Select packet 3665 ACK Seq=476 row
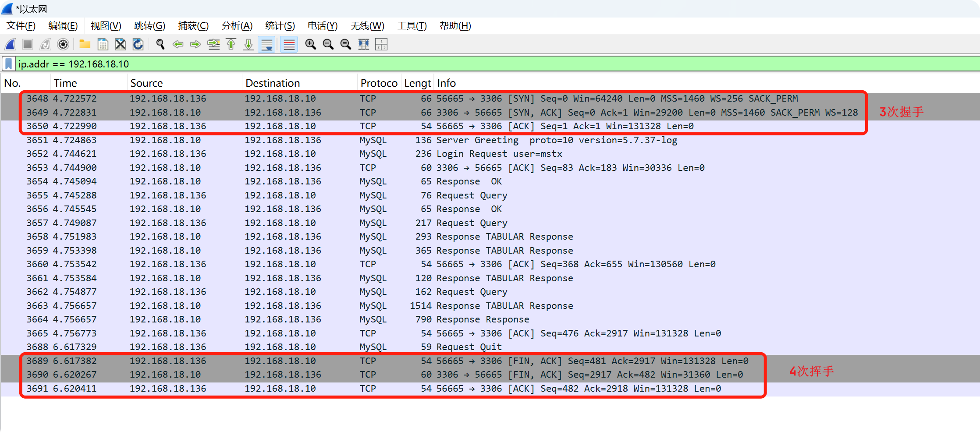This screenshot has height=439, width=980. tap(490, 333)
